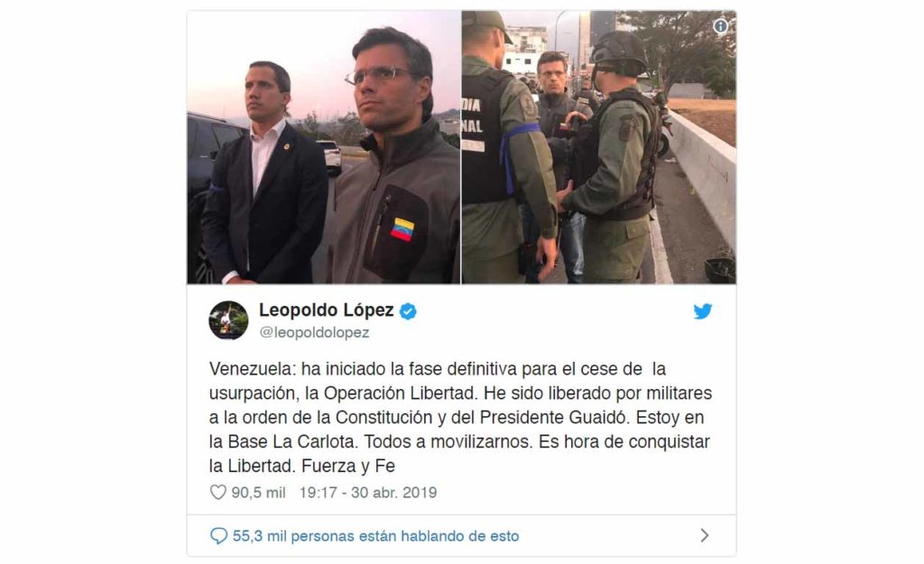Open the image info icon on the photo
The image size is (924, 564).
click(x=720, y=26)
